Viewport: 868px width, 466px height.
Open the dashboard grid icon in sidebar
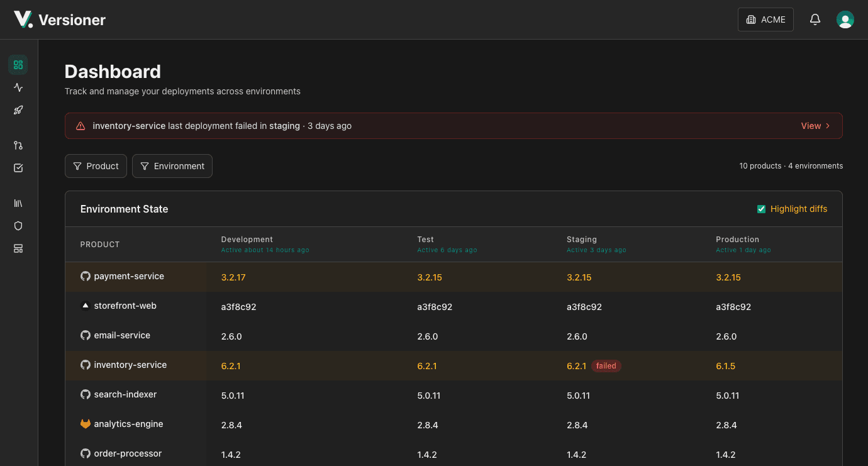click(18, 65)
